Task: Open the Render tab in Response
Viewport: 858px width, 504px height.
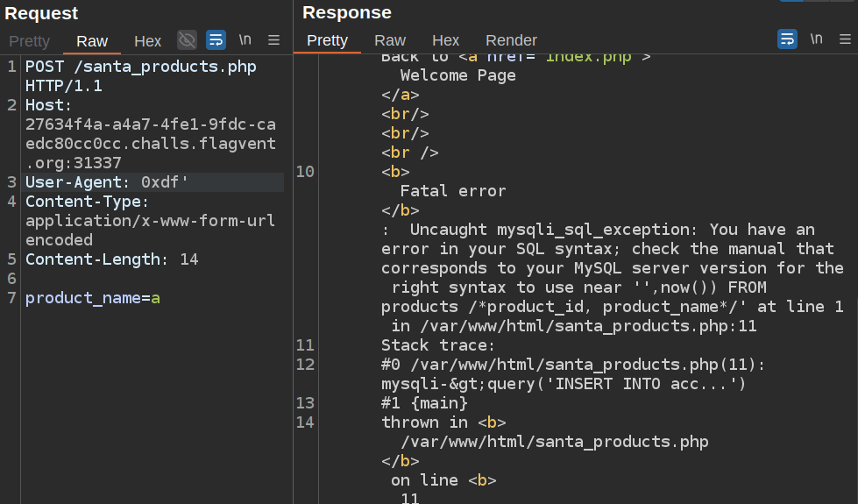Action: (x=511, y=40)
